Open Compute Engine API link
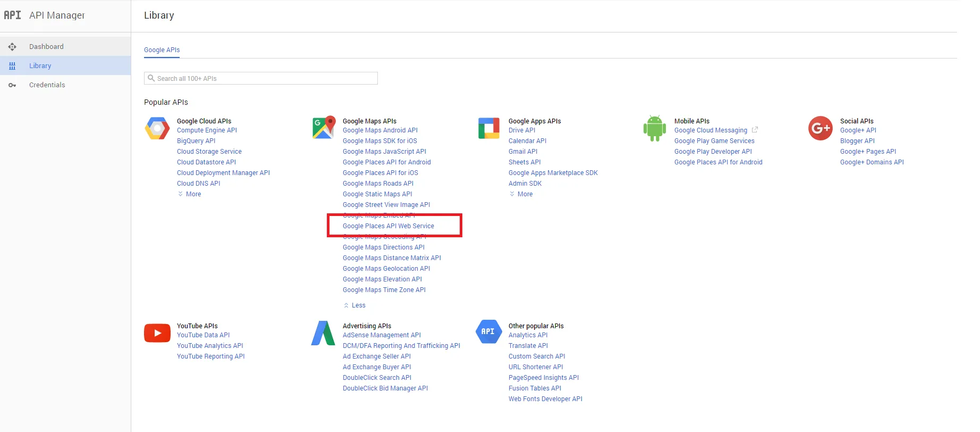The height and width of the screenshot is (432, 980). (207, 130)
